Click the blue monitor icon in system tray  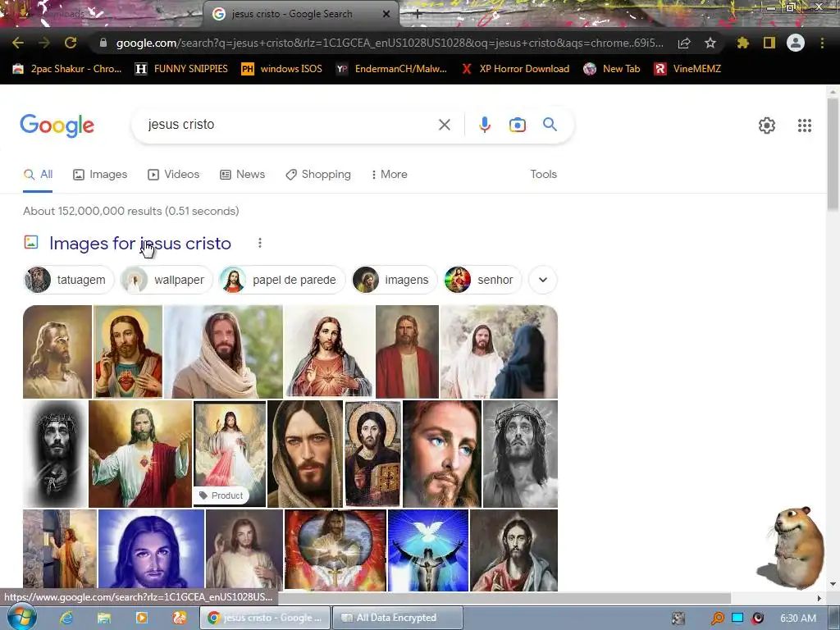[737, 618]
